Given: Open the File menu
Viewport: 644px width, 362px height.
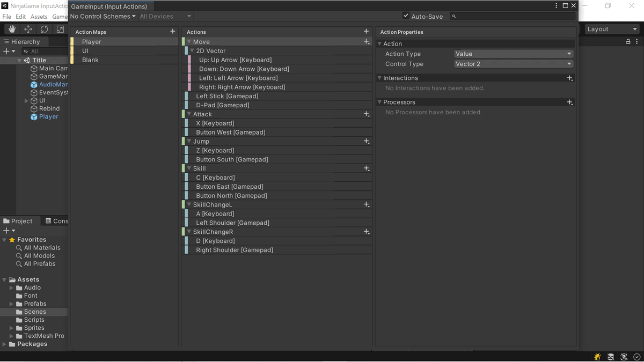Looking at the screenshot, I should pos(7,17).
